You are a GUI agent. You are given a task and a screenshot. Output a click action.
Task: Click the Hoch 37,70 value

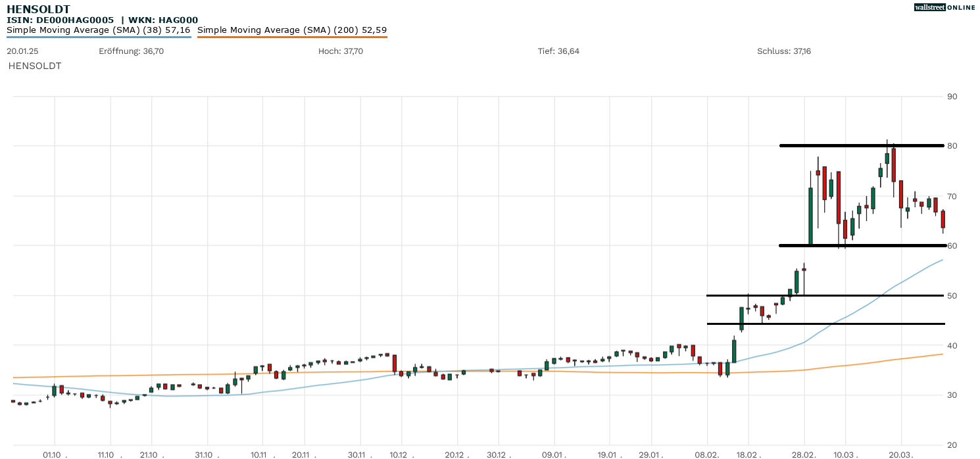340,51
